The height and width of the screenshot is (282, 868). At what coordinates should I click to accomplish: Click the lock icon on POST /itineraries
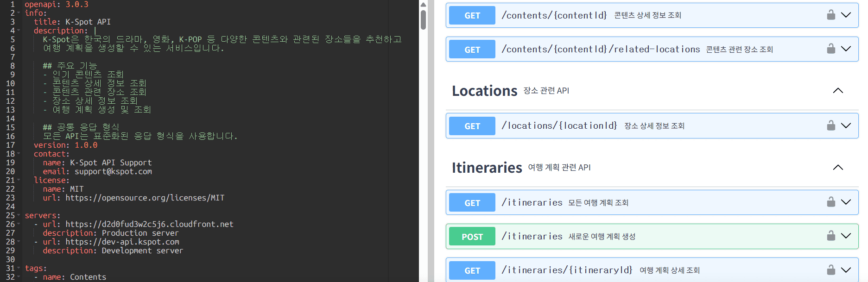pos(831,236)
